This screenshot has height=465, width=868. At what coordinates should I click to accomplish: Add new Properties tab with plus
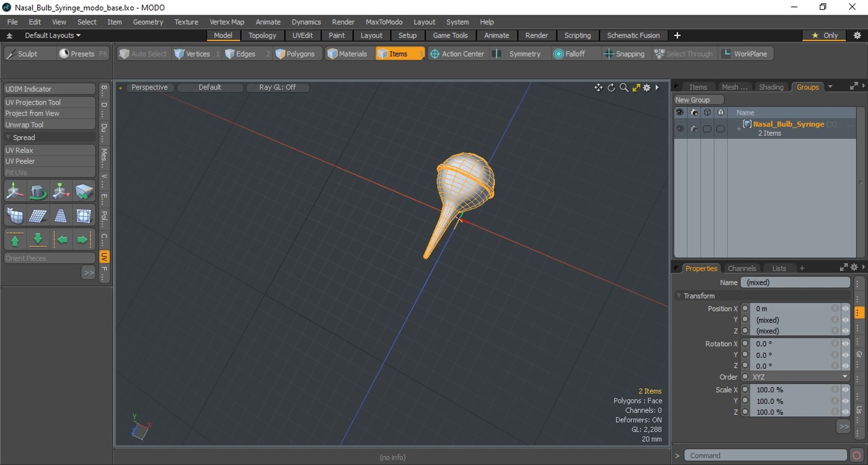point(802,268)
